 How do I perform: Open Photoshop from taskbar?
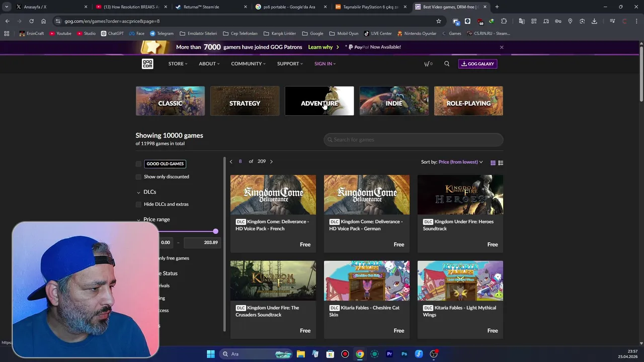pyautogui.click(x=404, y=354)
